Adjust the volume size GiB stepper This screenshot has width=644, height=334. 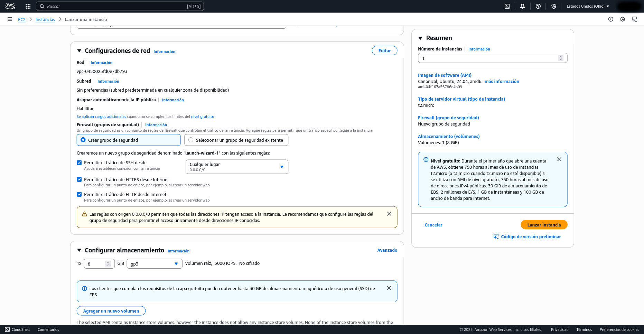[x=108, y=264]
